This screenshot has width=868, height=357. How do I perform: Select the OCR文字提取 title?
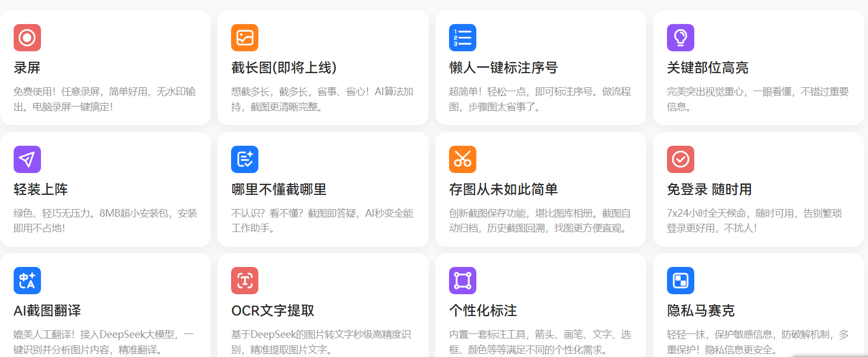(273, 311)
